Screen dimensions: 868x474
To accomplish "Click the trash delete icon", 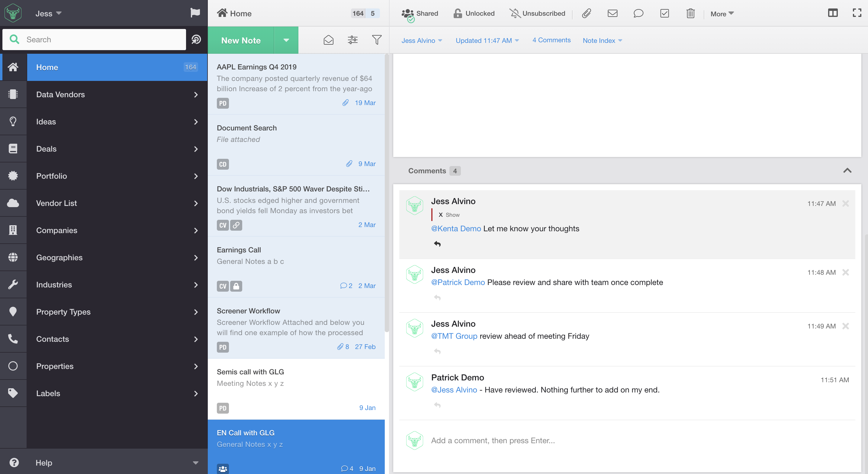I will click(x=690, y=14).
